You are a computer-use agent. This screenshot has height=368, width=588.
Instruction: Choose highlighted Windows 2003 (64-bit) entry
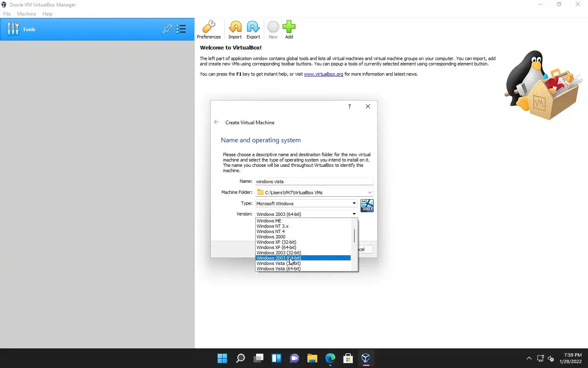point(303,258)
